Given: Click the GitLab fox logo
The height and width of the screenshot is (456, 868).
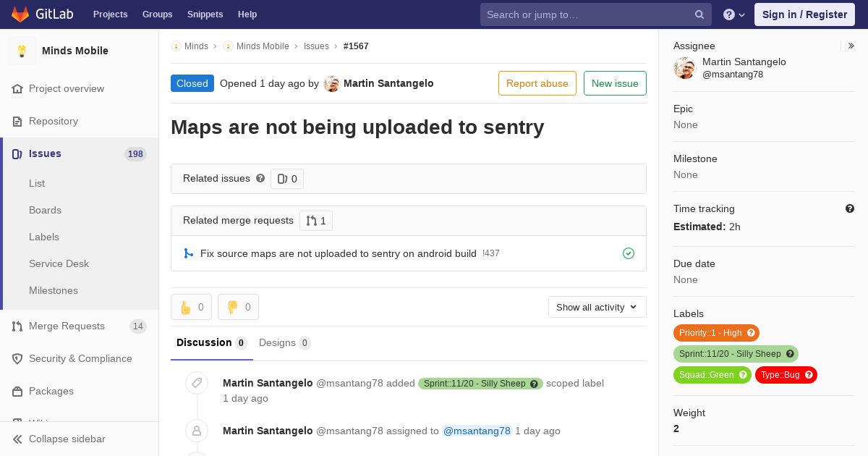Looking at the screenshot, I should pyautogui.click(x=20, y=14).
